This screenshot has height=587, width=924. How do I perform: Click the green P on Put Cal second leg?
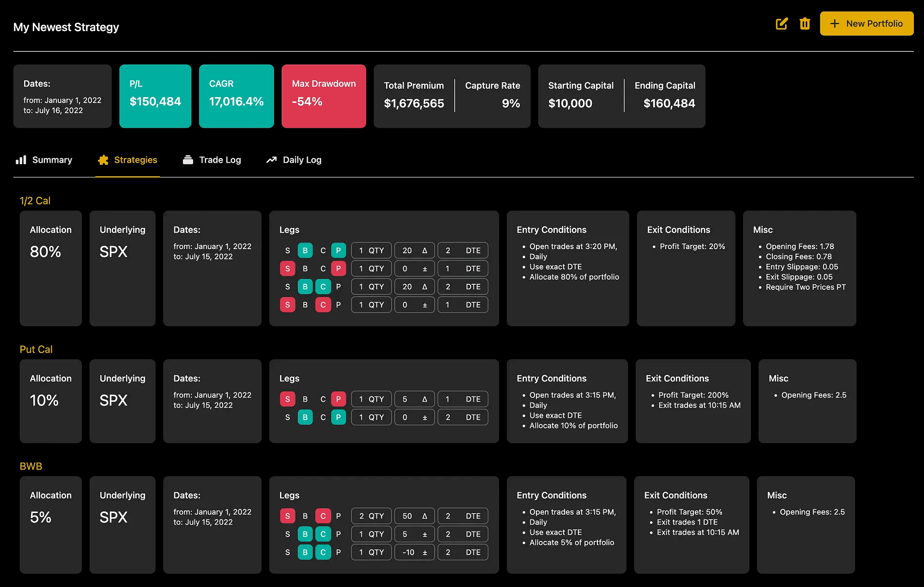pyautogui.click(x=338, y=417)
